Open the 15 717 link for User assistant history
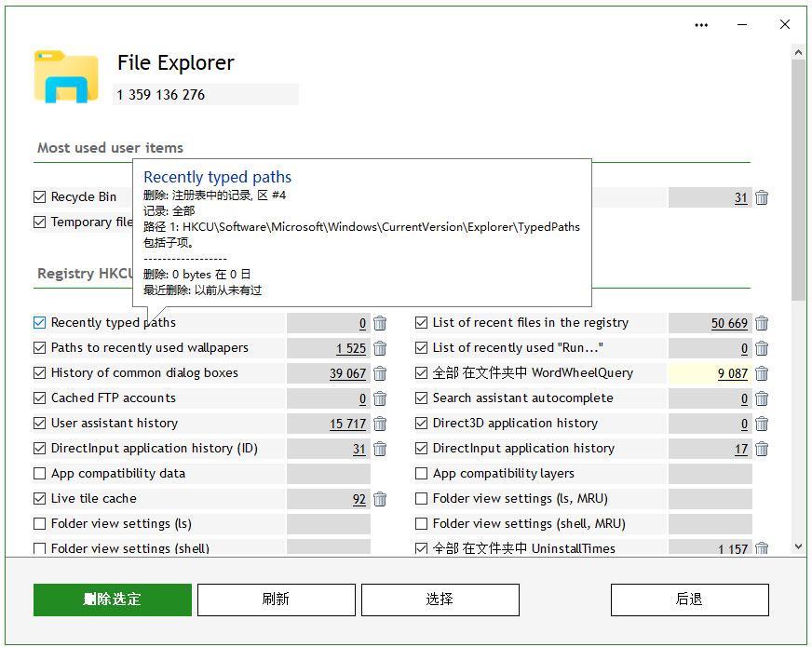 tap(347, 424)
